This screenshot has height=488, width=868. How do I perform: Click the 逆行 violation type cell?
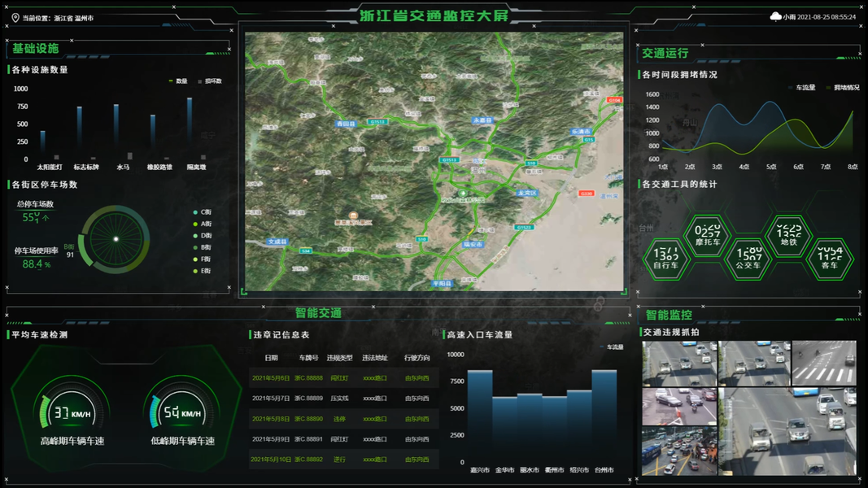(x=339, y=460)
